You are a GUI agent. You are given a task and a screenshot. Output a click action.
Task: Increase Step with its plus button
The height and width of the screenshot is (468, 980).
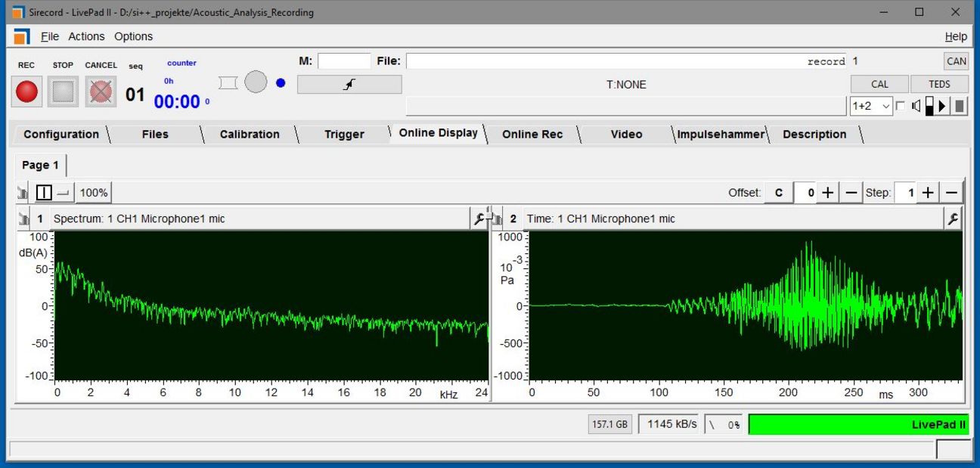pyautogui.click(x=928, y=193)
